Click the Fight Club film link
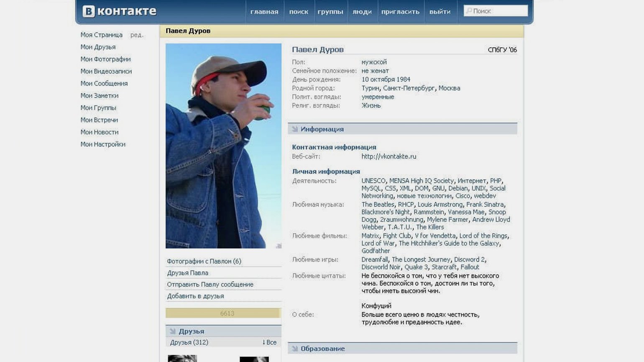 click(397, 236)
